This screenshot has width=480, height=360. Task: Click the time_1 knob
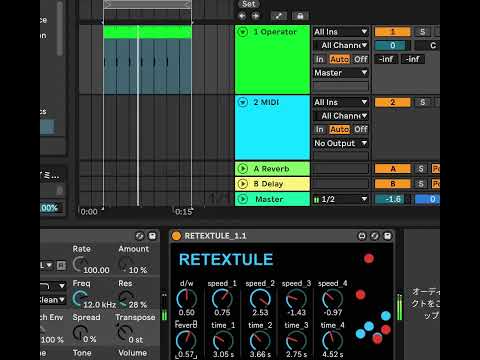pos(223,341)
